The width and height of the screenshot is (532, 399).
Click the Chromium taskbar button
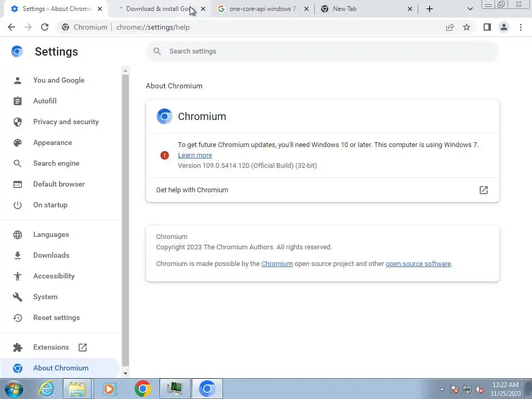click(x=207, y=389)
